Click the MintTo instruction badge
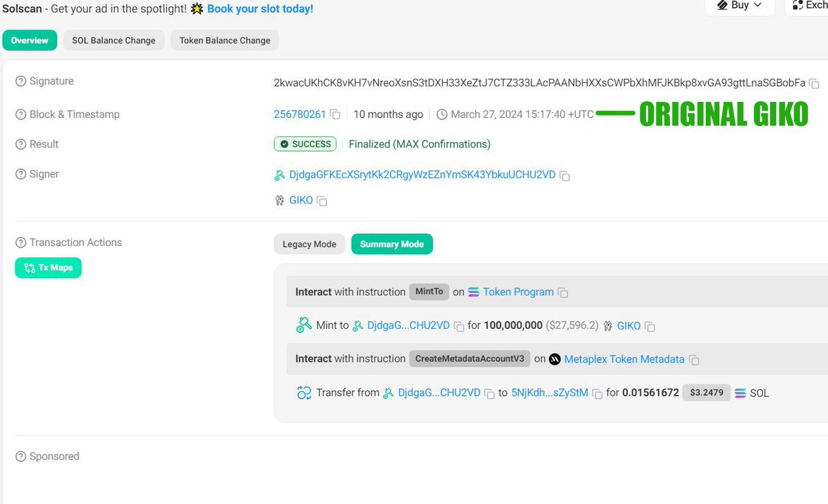The height and width of the screenshot is (504, 828). (429, 292)
